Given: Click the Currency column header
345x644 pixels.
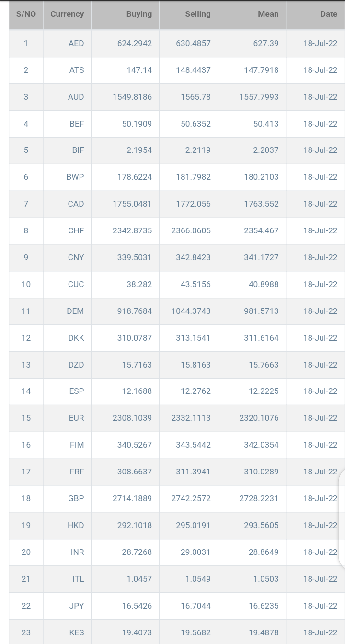Looking at the screenshot, I should click(67, 14).
